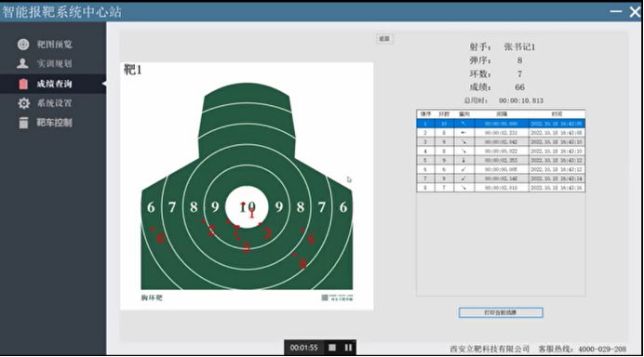This screenshot has width=644, height=357.
Task: Click the highlighted first shot row
Action: [501, 124]
